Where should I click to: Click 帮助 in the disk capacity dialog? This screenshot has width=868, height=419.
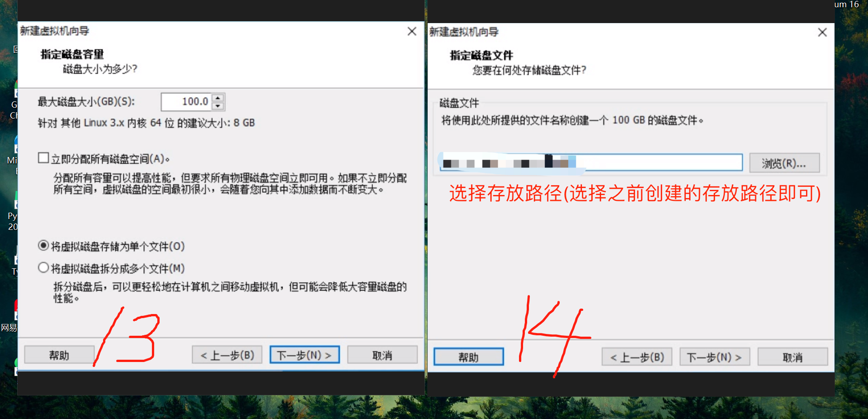(59, 355)
